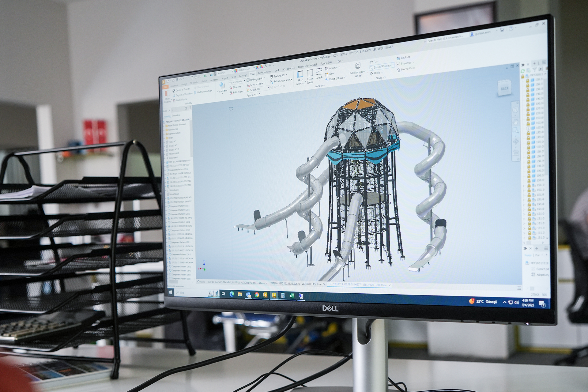This screenshot has width=588, height=392.
Task: Click the BACK face of the ViewCube
Action: coord(504,89)
